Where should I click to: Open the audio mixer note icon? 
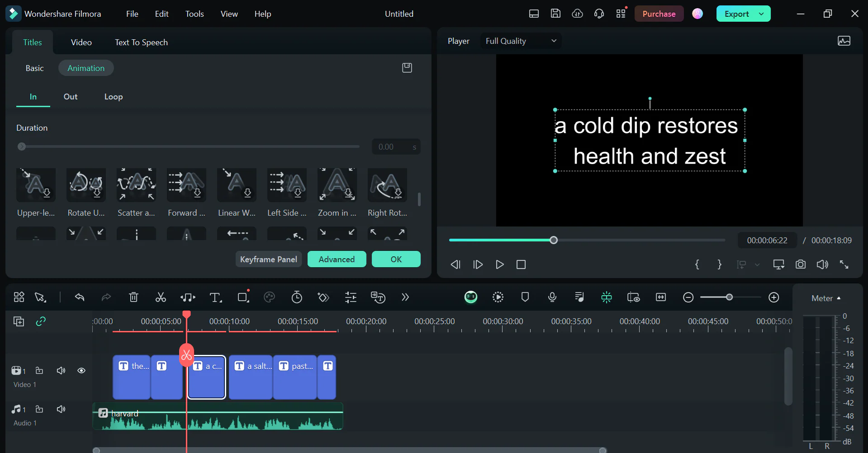click(x=579, y=297)
